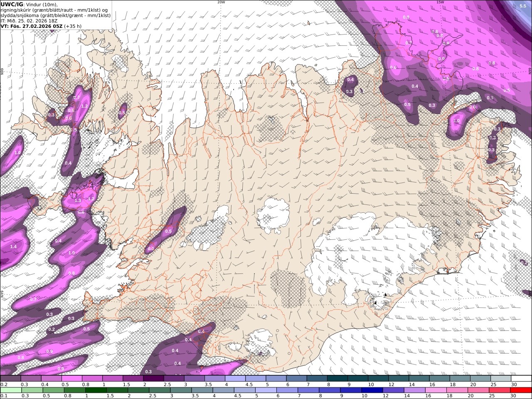
Task: Click the top legend swatch between 0.8 and 1
Action: pos(92,379)
